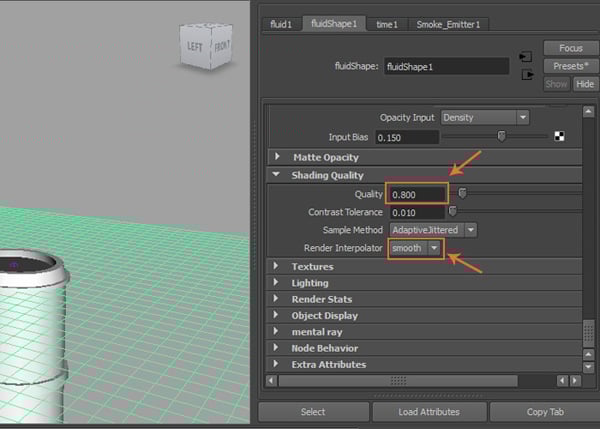Viewport: 600px width, 429px height.
Task: Click the bottom scroll-down arrow of the attribute editor
Action: pos(588,367)
